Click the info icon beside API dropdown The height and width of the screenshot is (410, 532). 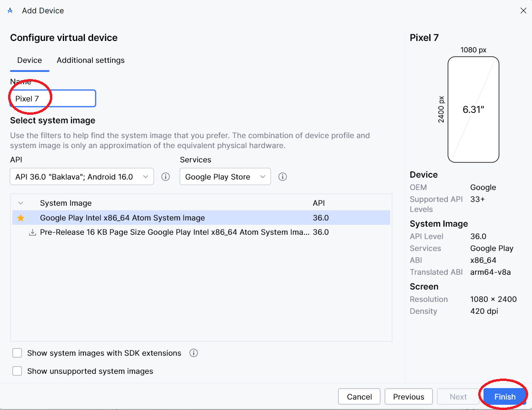coord(166,177)
